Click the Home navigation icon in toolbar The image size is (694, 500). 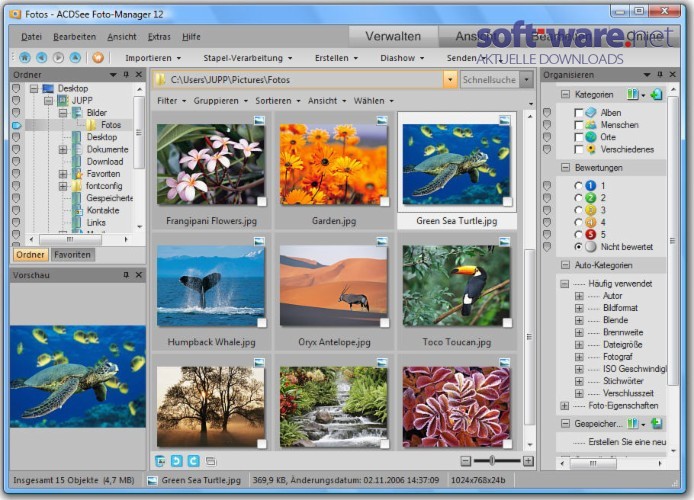tap(25, 58)
